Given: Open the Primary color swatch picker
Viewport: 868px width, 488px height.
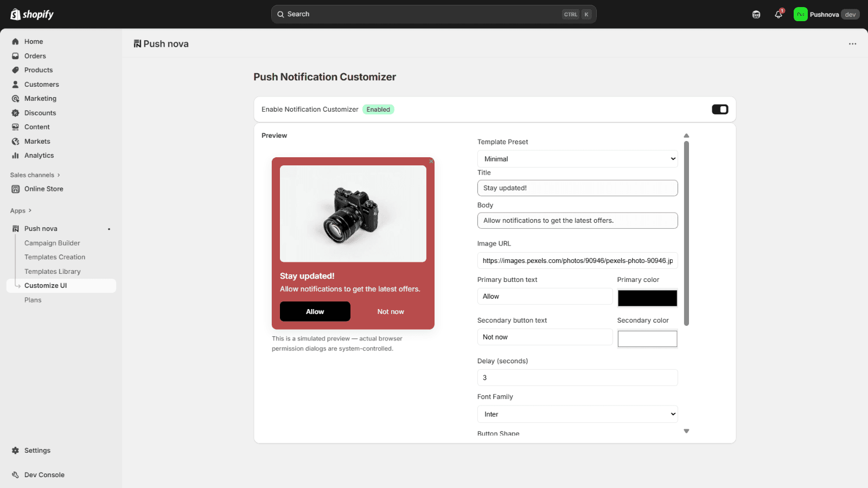Looking at the screenshot, I should coord(647,298).
